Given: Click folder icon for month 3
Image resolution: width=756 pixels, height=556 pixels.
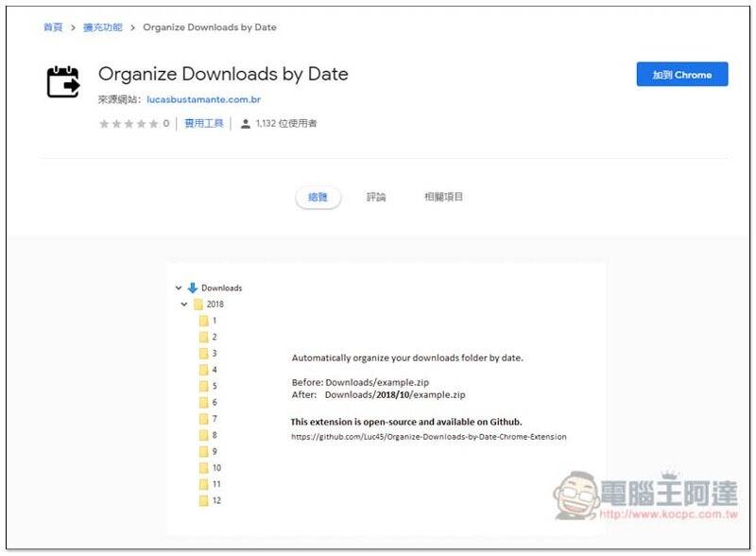Looking at the screenshot, I should [x=204, y=354].
